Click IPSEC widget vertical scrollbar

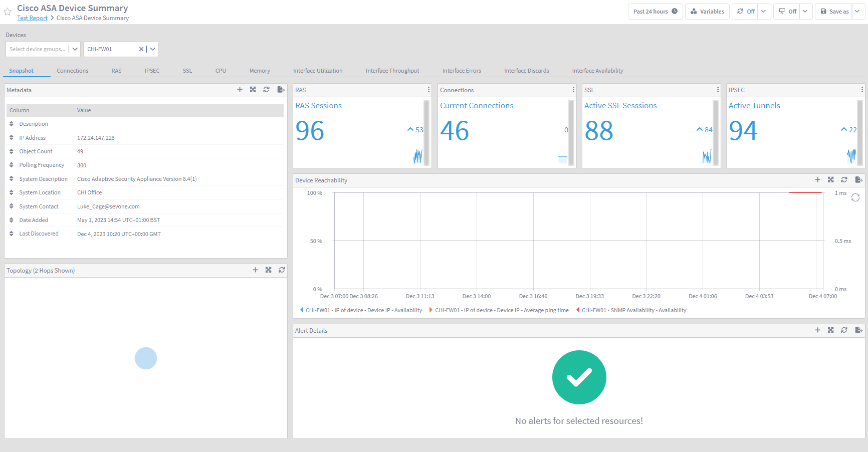(860, 132)
